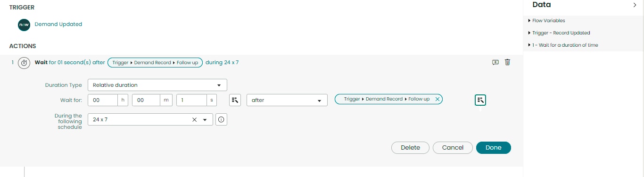The height and width of the screenshot is (177, 644).
Task: Click the hours input field
Action: pyautogui.click(x=102, y=100)
